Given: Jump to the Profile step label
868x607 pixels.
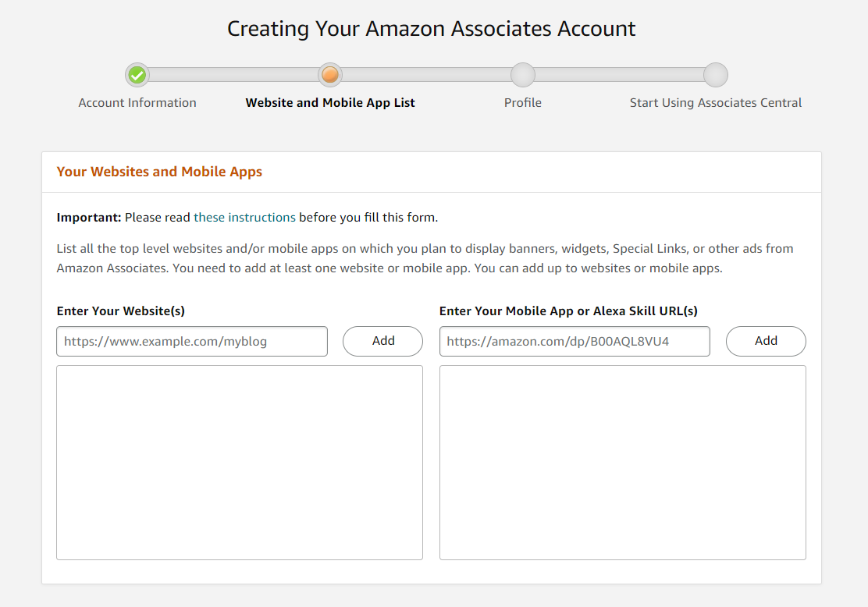Looking at the screenshot, I should (x=523, y=103).
